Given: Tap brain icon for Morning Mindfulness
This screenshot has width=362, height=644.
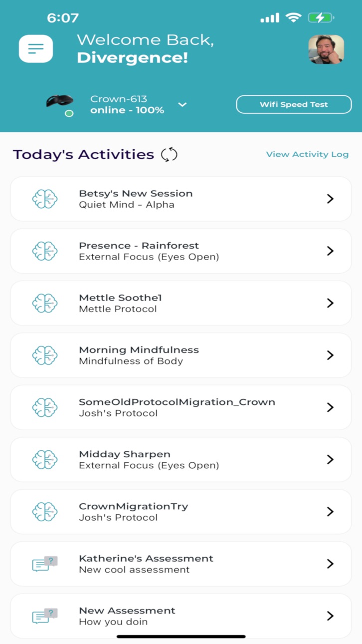Looking at the screenshot, I should (x=45, y=355).
